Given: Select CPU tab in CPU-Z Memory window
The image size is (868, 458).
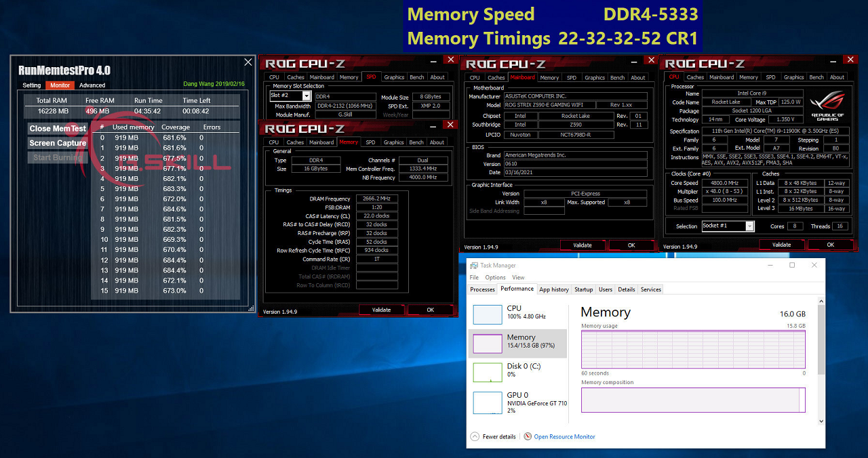Looking at the screenshot, I should point(274,142).
